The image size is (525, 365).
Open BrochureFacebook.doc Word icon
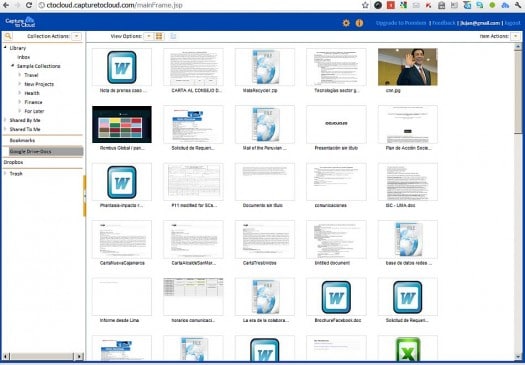(336, 297)
